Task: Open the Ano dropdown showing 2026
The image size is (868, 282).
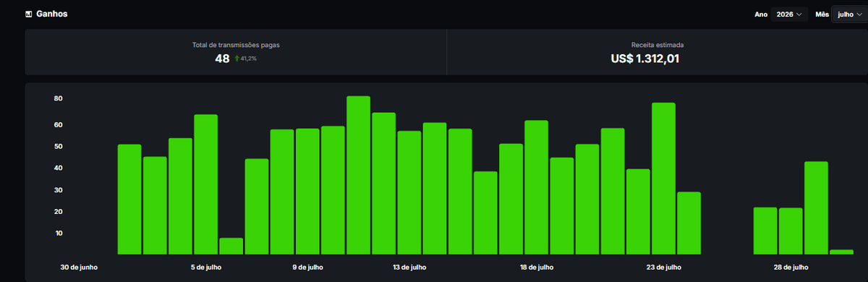Action: pos(789,14)
